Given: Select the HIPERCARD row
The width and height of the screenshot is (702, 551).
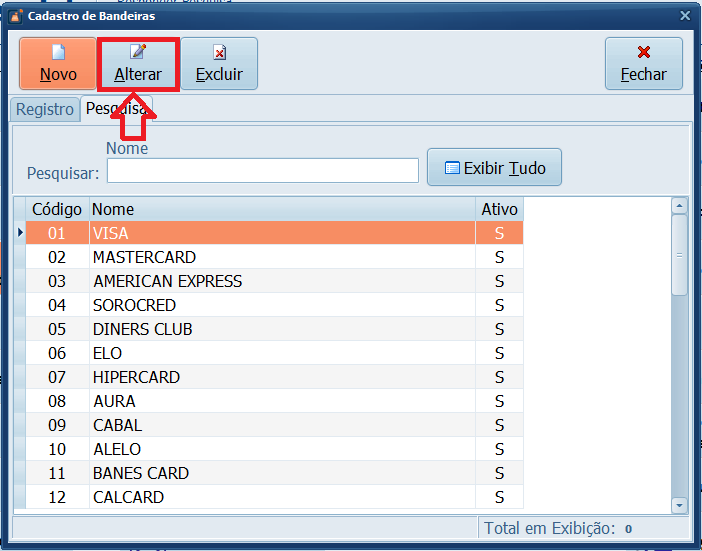Looking at the screenshot, I should pos(136,377).
